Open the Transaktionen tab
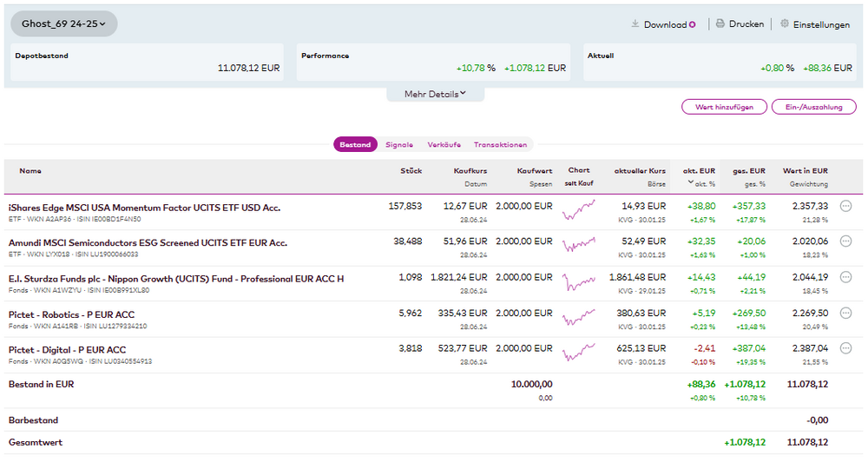Viewport: 868px width, 469px height. click(x=500, y=145)
